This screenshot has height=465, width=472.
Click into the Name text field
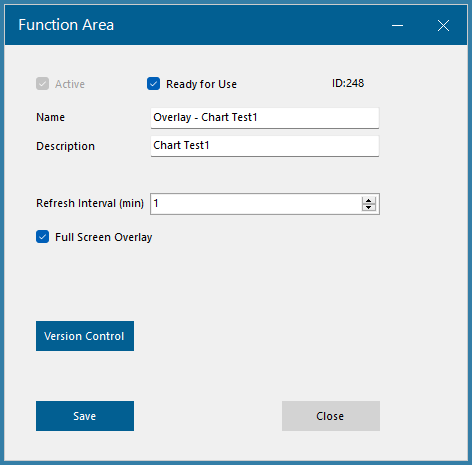(x=265, y=118)
